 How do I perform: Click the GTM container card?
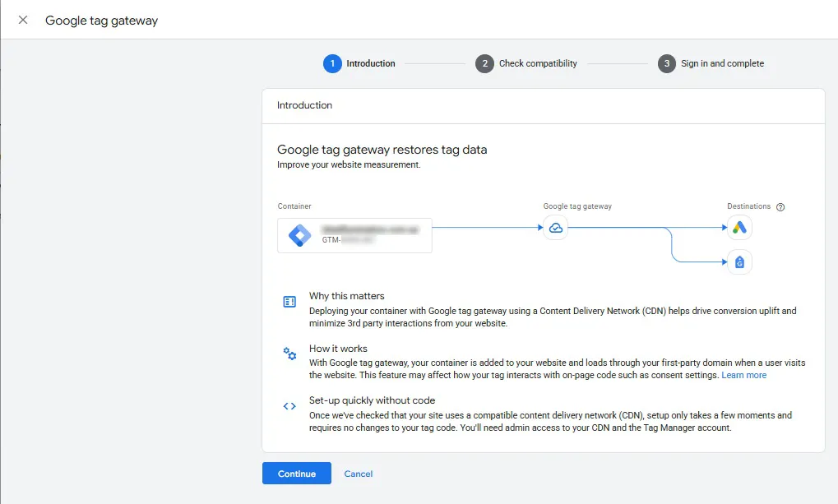point(355,235)
